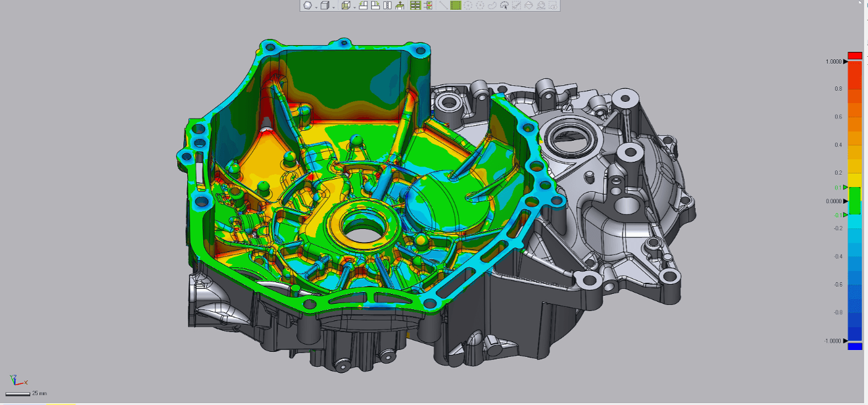The width and height of the screenshot is (868, 405).
Task: Rotate view clockwise with right-arrow icon
Action: pos(375,6)
